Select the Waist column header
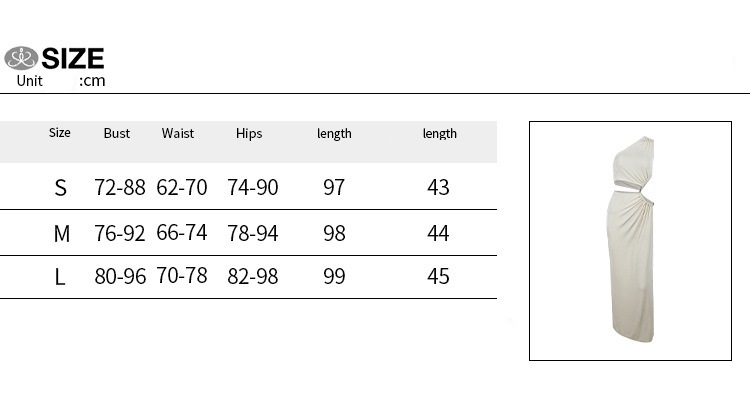The height and width of the screenshot is (404, 750). (178, 133)
